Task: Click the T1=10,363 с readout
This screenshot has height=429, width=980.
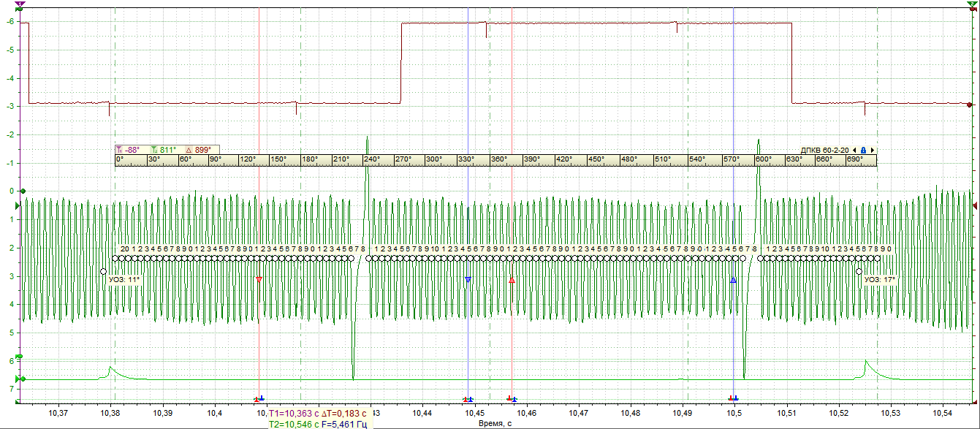Action: (294, 414)
